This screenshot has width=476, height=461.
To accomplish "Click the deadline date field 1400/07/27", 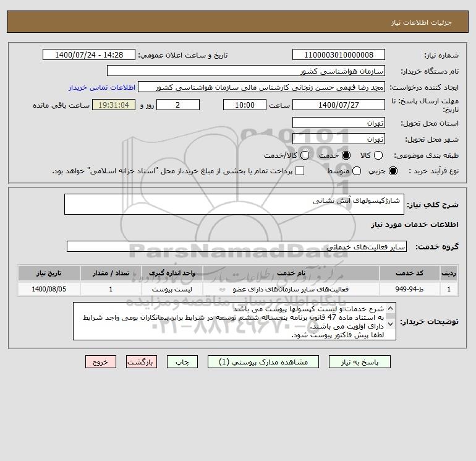I will (339, 105).
